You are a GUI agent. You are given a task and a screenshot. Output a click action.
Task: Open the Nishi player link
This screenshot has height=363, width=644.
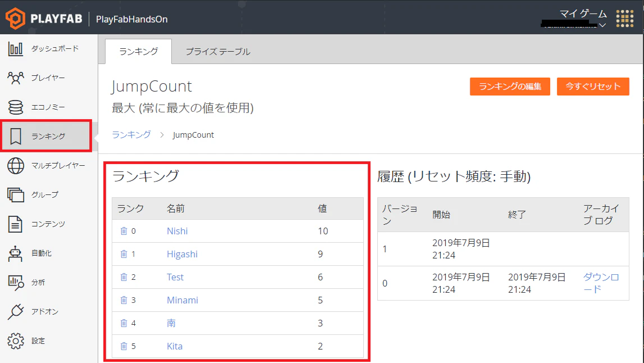pyautogui.click(x=177, y=231)
